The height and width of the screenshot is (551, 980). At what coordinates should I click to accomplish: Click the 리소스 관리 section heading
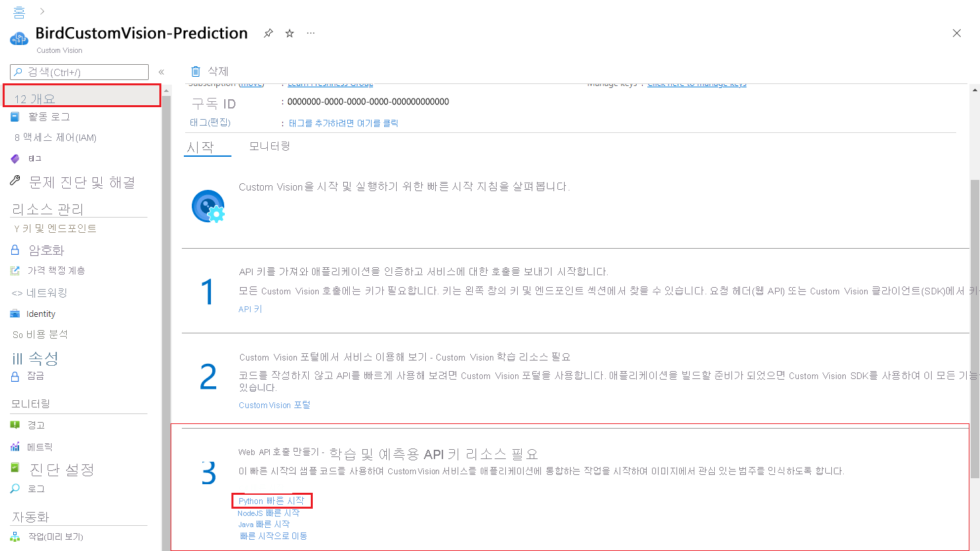click(x=48, y=209)
